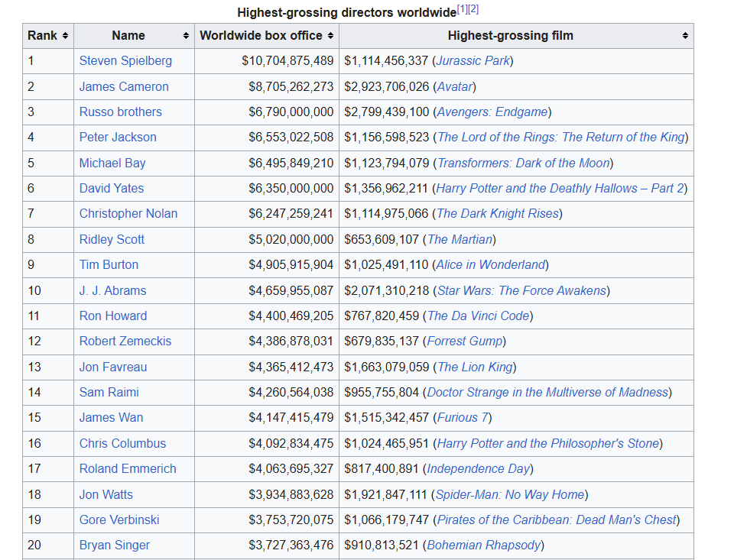Viewport: 734px width, 560px height.
Task: Open Roland Emmerich link
Action: tap(128, 469)
